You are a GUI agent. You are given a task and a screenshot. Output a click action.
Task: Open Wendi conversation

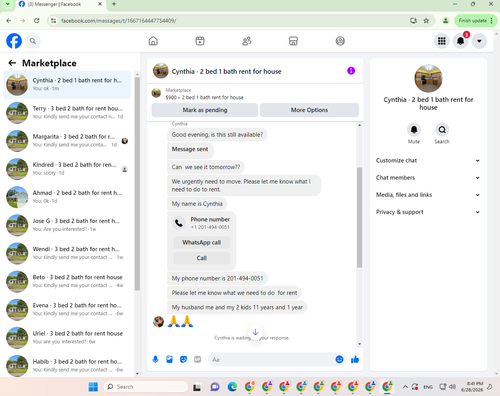(x=67, y=253)
